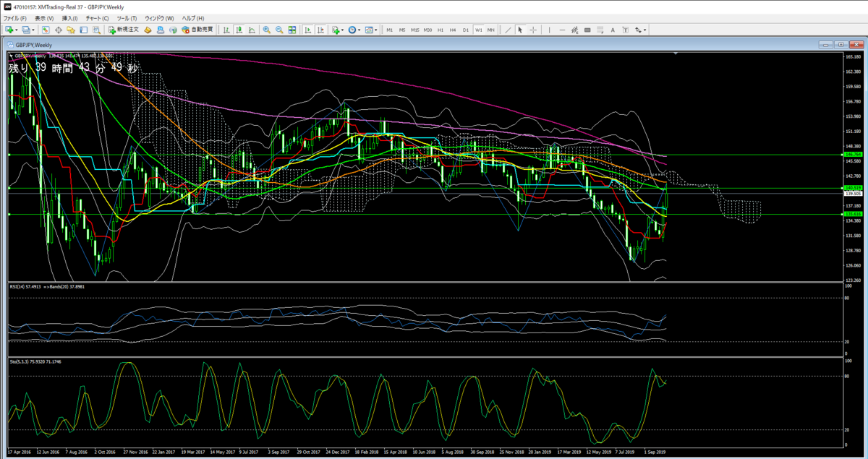Click the chart shift triangle marker
This screenshot has width=868, height=459.
click(676, 53)
